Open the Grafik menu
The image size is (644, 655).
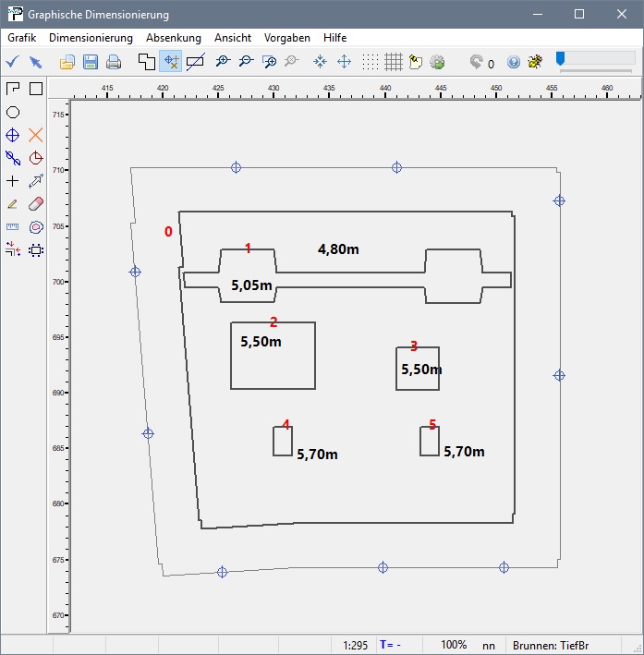[x=21, y=38]
